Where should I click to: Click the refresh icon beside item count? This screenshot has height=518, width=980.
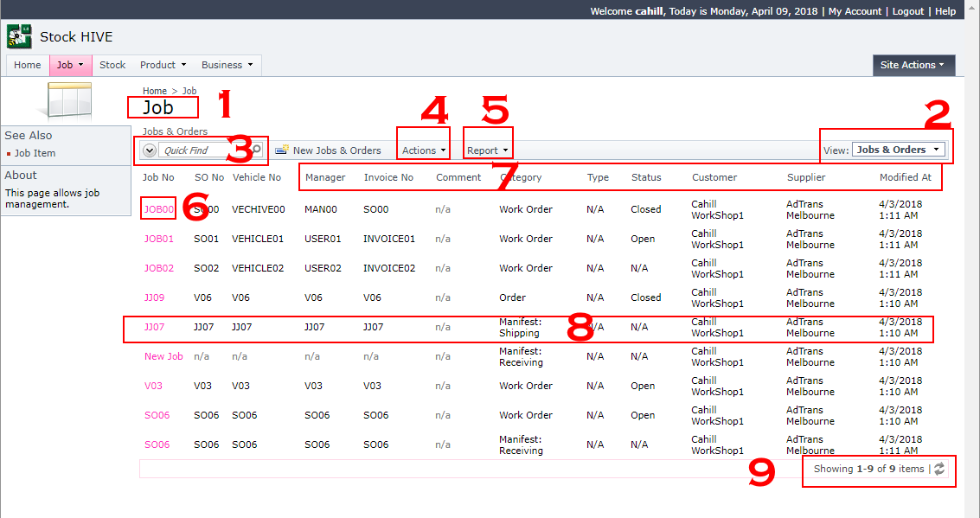pos(939,469)
